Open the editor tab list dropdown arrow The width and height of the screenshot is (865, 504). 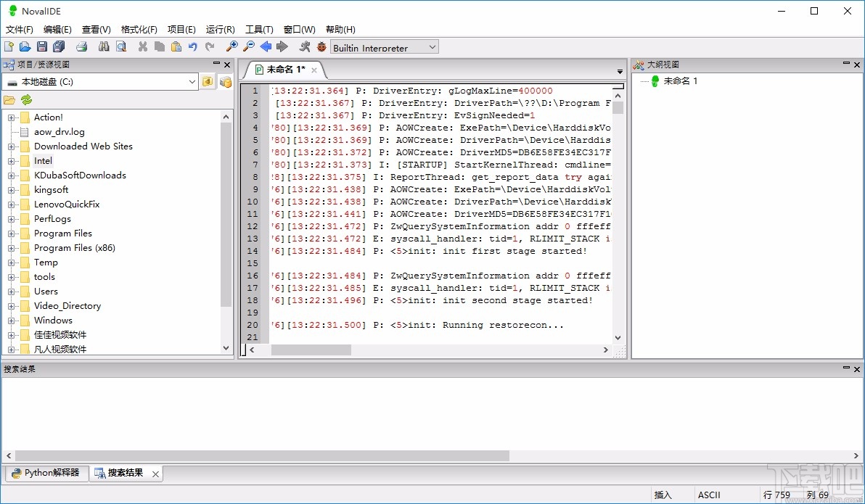pyautogui.click(x=620, y=72)
